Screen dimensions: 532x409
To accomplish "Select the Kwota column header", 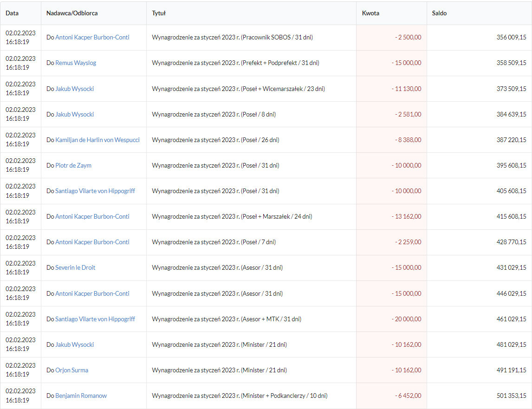I will tap(370, 13).
